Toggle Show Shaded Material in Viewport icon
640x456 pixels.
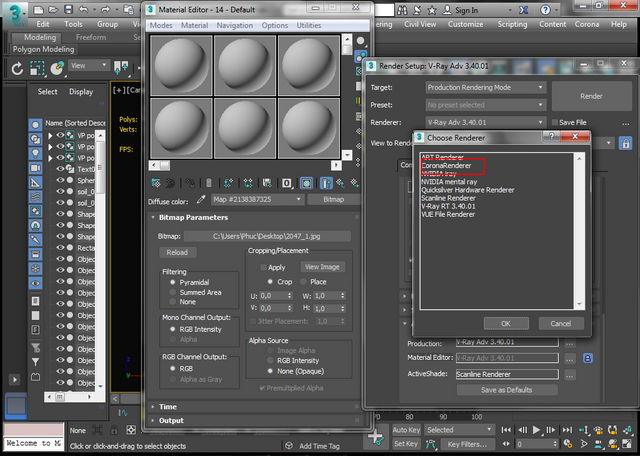point(307,183)
